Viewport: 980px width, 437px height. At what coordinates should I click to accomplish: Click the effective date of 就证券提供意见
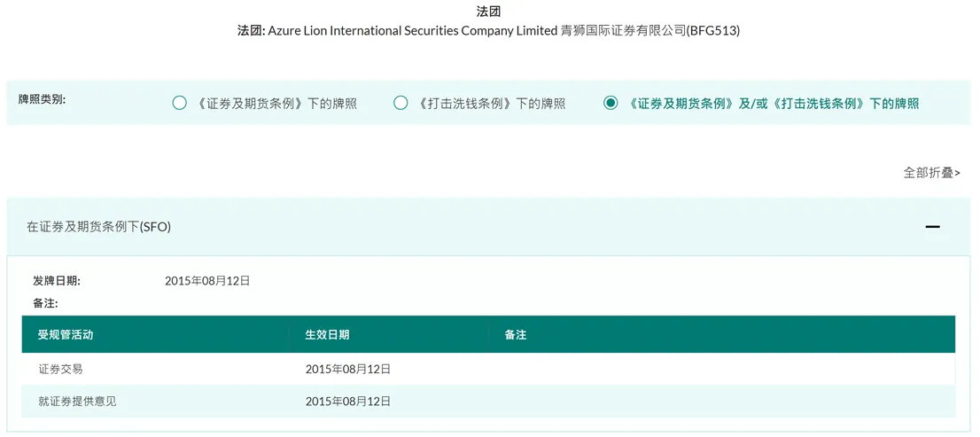pyautogui.click(x=348, y=402)
